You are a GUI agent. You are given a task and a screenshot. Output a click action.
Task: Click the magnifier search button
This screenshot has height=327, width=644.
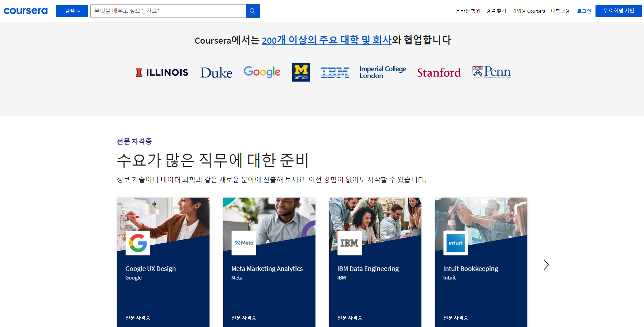[x=253, y=11]
